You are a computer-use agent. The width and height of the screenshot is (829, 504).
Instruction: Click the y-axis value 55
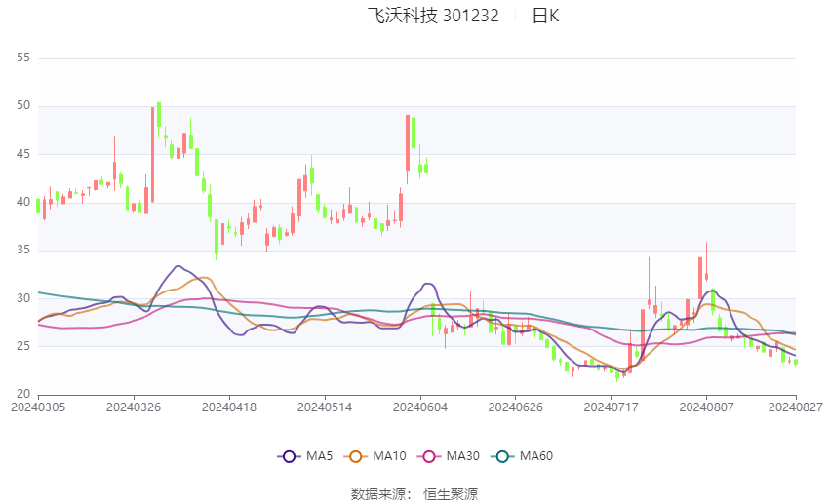(x=23, y=58)
